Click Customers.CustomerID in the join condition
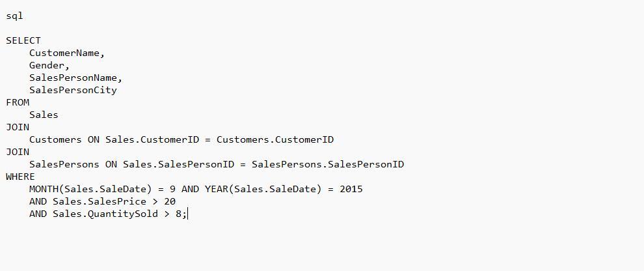This screenshot has height=271, width=644. (275, 139)
